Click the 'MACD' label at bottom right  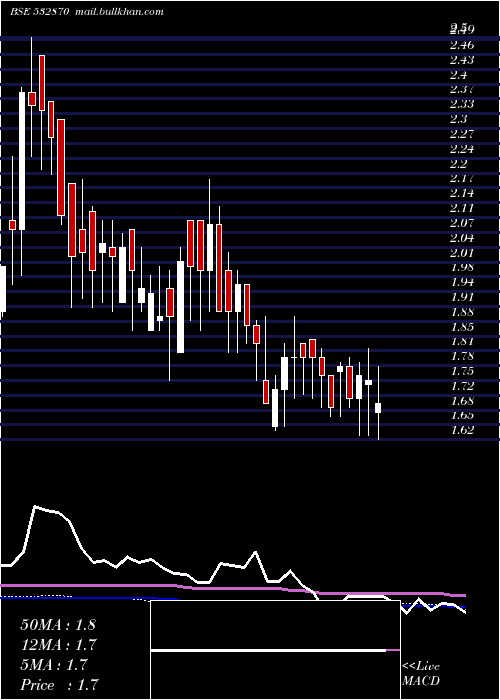[421, 681]
